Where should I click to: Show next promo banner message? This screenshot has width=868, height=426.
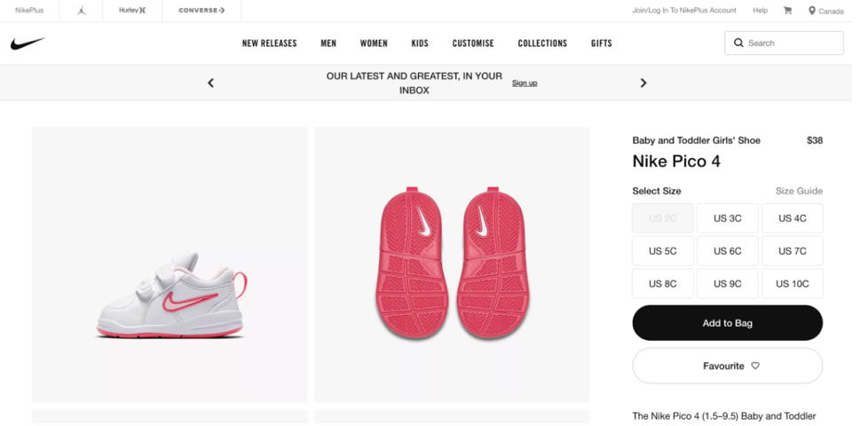click(643, 83)
